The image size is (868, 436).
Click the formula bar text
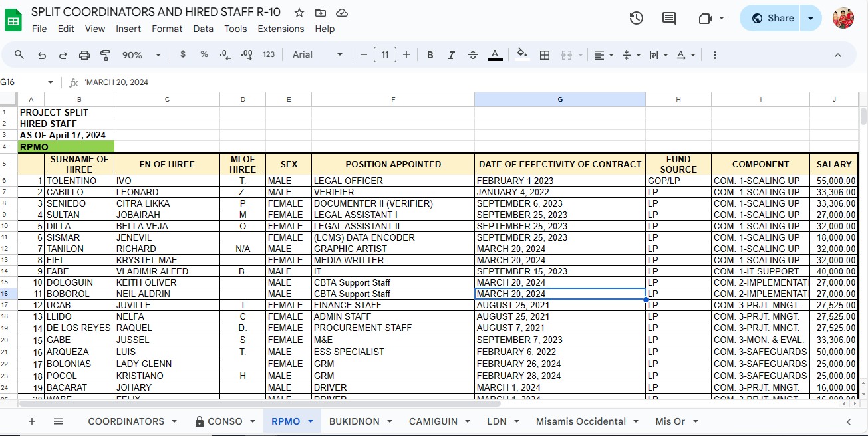[116, 82]
